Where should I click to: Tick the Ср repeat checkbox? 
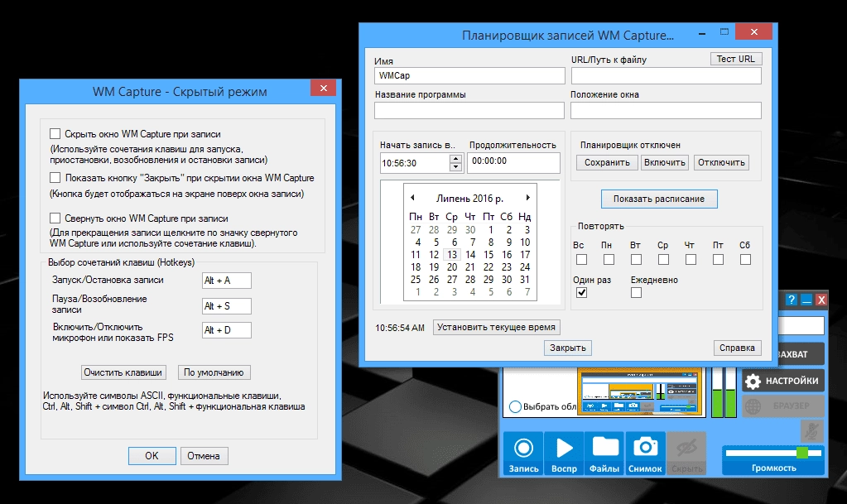click(x=663, y=260)
